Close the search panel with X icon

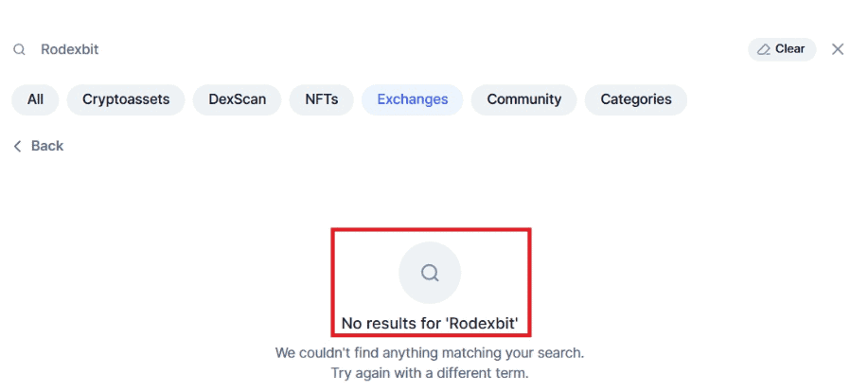click(x=838, y=49)
